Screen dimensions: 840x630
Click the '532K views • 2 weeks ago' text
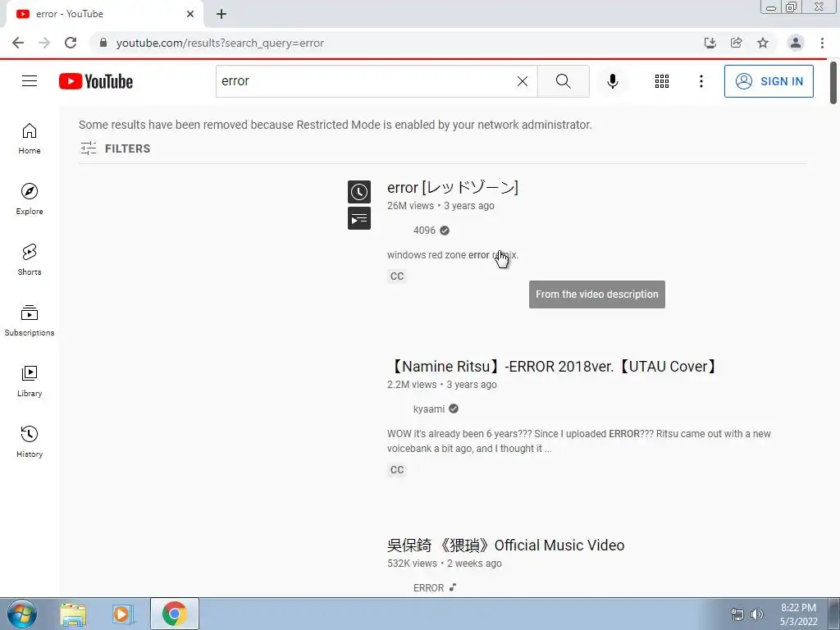(x=444, y=564)
